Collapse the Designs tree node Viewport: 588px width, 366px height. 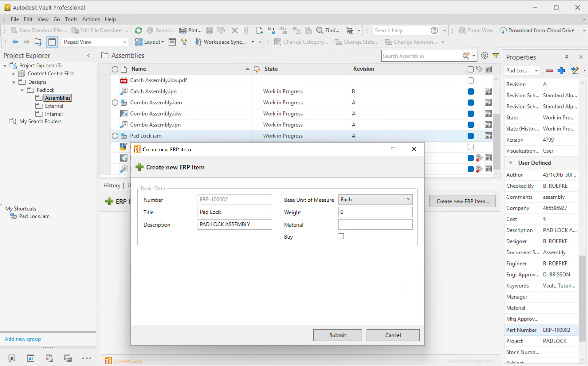point(14,82)
